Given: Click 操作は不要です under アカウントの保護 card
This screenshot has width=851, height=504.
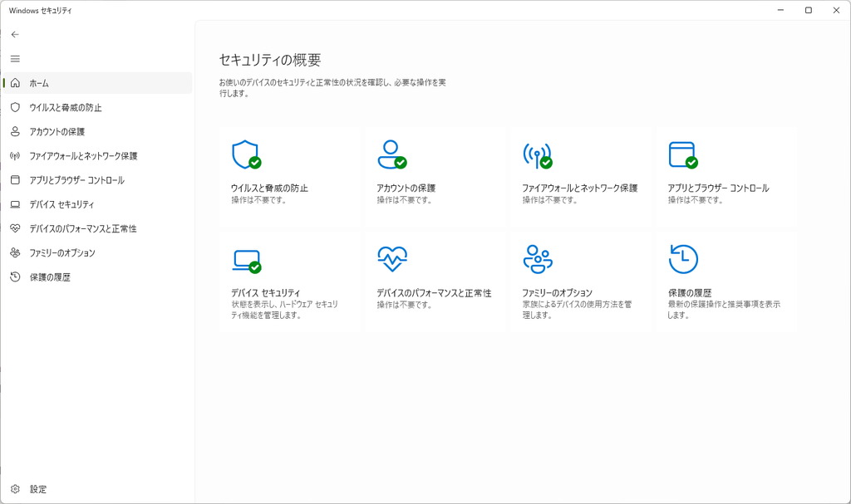Looking at the screenshot, I should 405,200.
